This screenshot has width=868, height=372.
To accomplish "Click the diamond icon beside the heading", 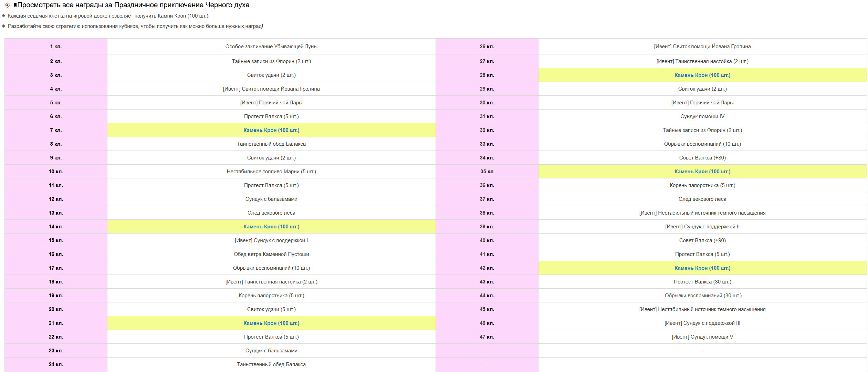I will (7, 5).
